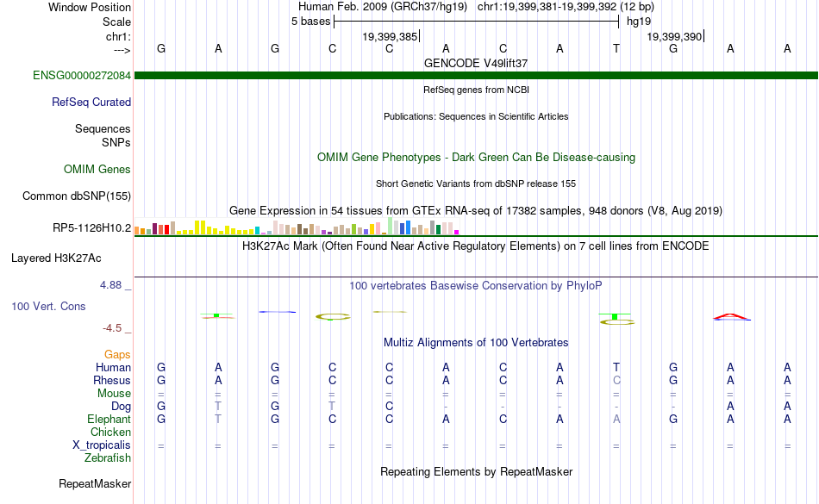Click the -4.5 PhyloP lower scale value
Screen dimensions: 819x504
pos(112,327)
